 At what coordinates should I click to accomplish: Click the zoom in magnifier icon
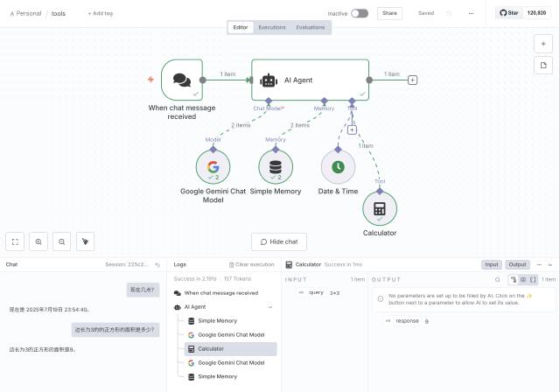(38, 241)
